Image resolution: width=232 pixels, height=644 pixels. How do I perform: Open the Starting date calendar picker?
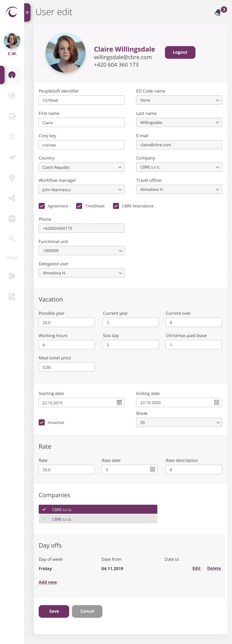119,402
